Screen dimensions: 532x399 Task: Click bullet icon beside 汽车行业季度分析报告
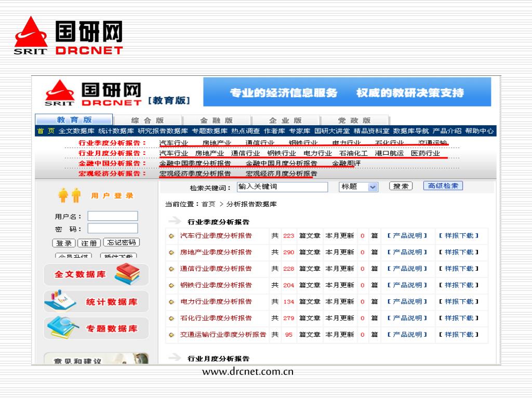[171, 236]
